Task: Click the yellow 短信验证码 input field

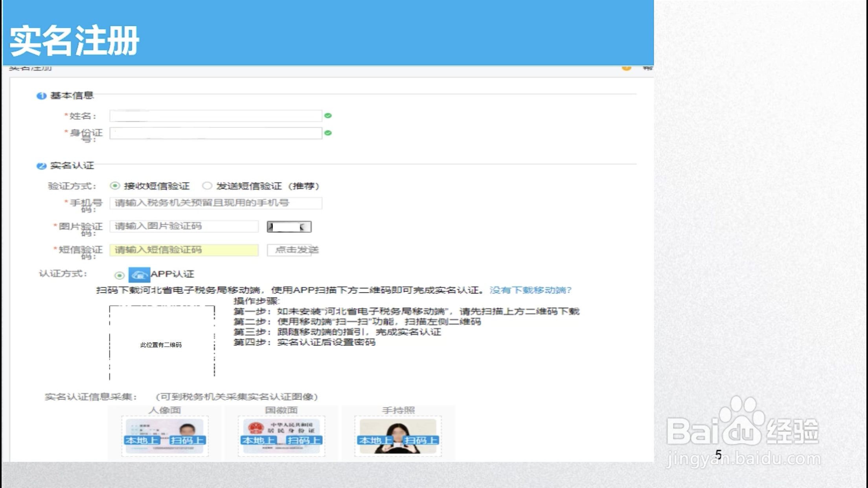Action: tap(184, 250)
